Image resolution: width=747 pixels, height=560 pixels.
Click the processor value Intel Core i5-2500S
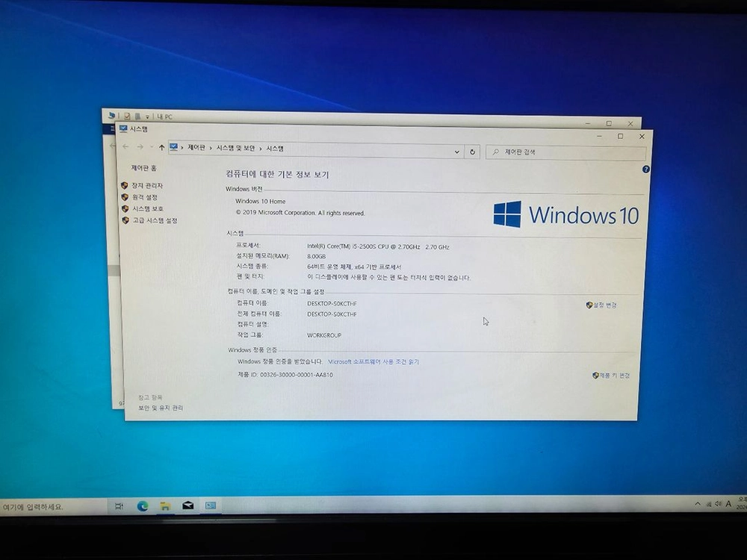point(378,246)
